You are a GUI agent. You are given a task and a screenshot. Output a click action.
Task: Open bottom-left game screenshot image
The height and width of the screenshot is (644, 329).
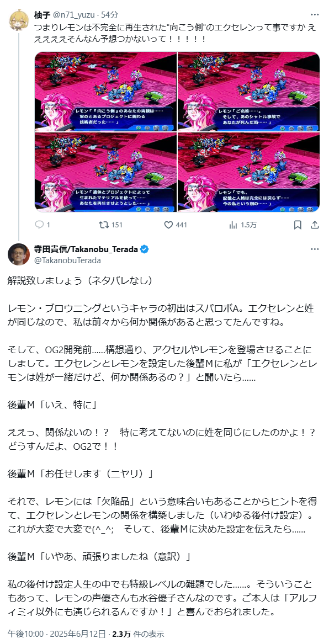[105, 172]
